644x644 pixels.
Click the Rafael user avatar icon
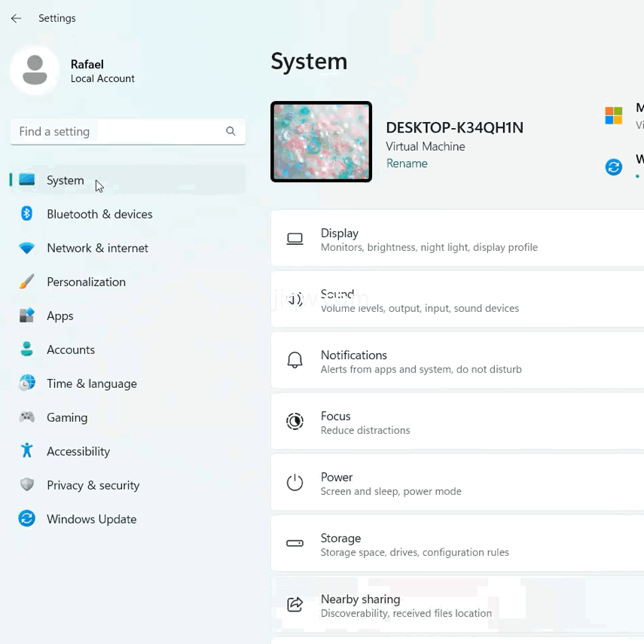[34, 70]
